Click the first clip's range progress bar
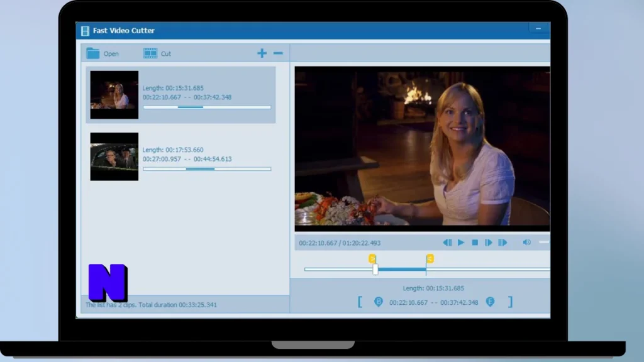The height and width of the screenshot is (362, 644). tap(207, 107)
